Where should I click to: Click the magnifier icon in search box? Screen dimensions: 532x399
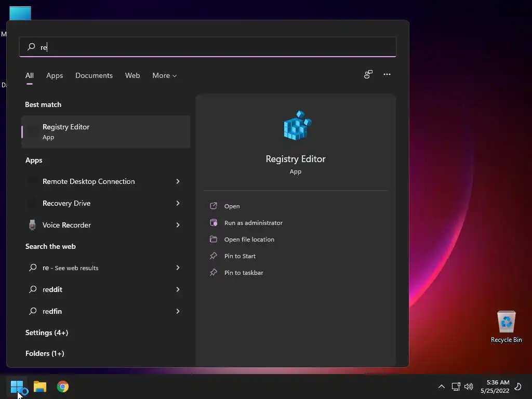31,46
